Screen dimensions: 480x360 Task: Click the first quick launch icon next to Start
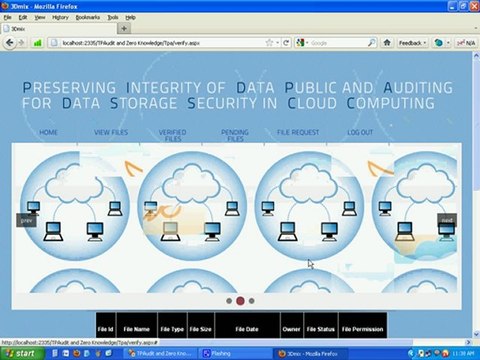(x=55, y=353)
